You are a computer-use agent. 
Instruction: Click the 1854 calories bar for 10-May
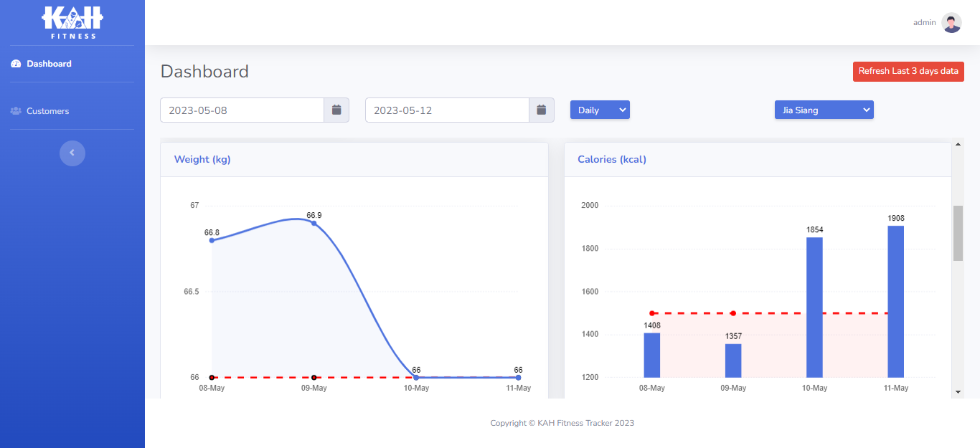tap(814, 307)
